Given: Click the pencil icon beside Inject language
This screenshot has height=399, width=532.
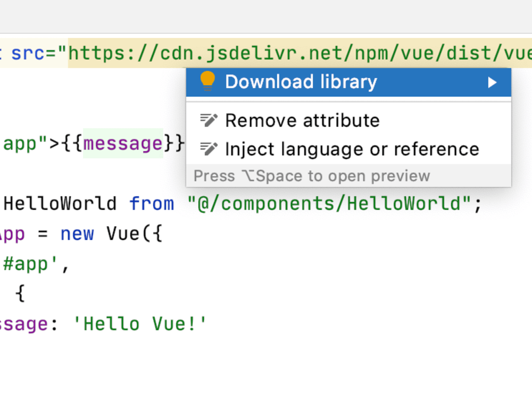Looking at the screenshot, I should tap(209, 149).
